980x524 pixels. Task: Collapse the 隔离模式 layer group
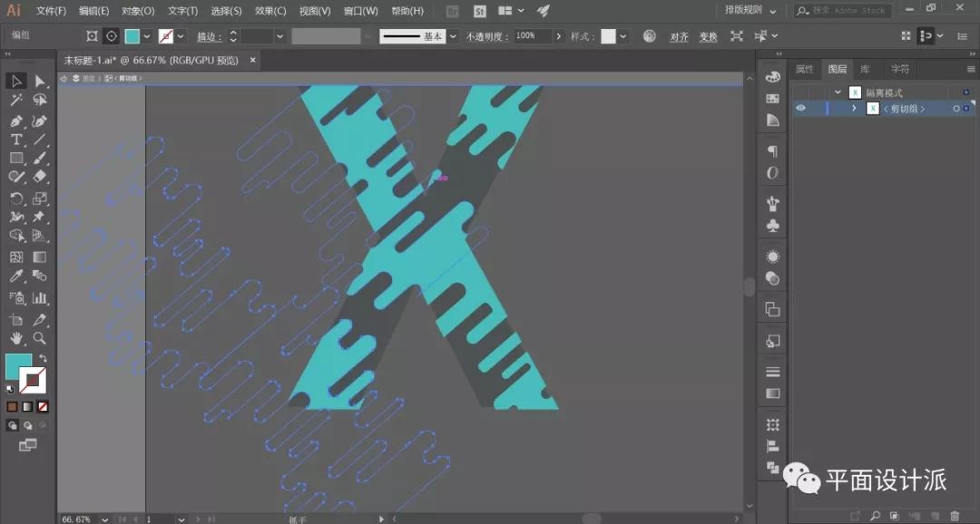838,92
